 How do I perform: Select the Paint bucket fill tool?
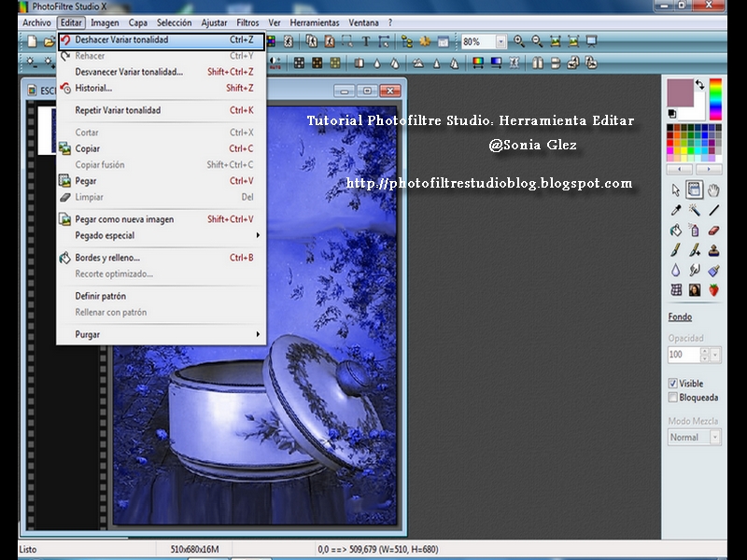pyautogui.click(x=675, y=231)
